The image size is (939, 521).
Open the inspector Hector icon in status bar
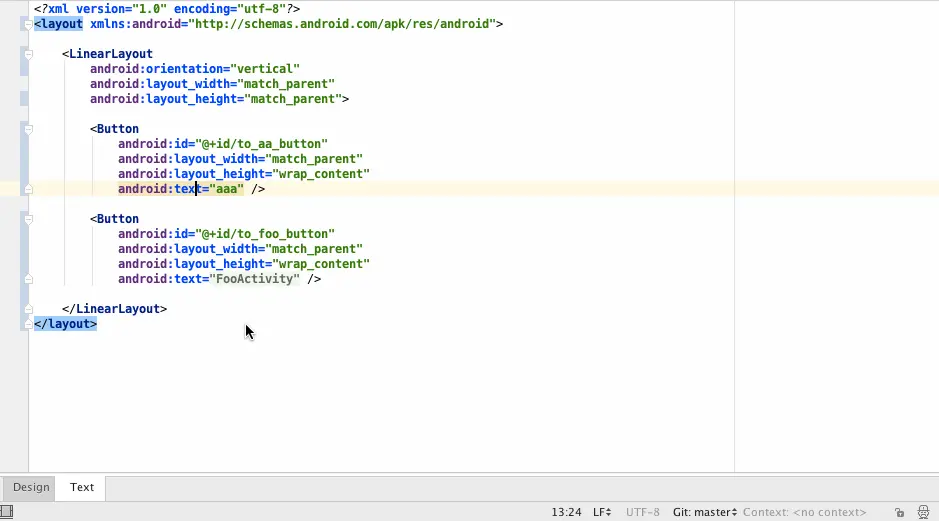[923, 512]
